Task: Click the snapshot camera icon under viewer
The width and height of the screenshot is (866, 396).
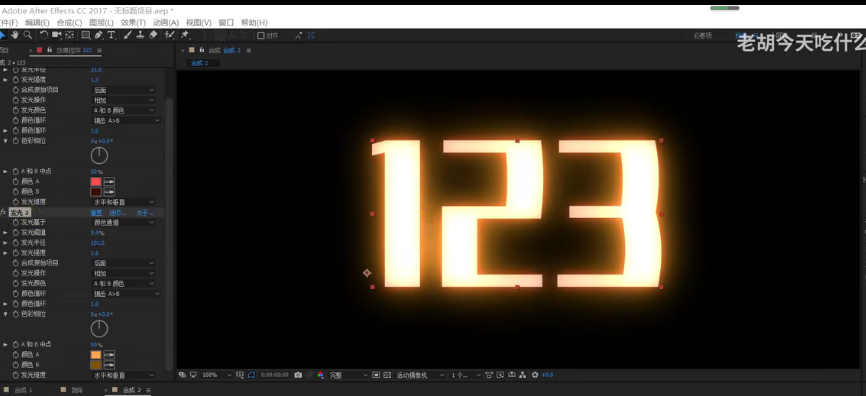Action: (x=298, y=375)
